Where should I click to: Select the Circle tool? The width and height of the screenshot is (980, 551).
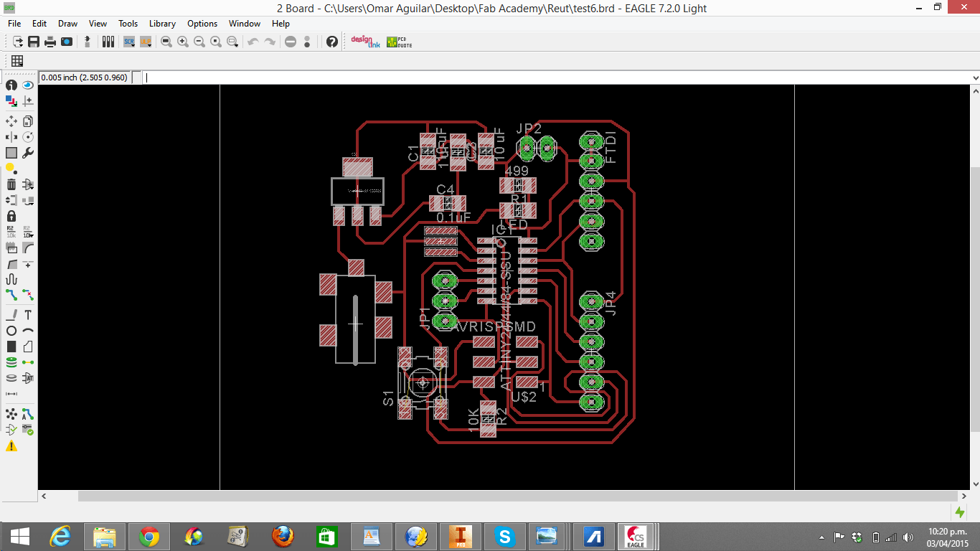coord(11,331)
